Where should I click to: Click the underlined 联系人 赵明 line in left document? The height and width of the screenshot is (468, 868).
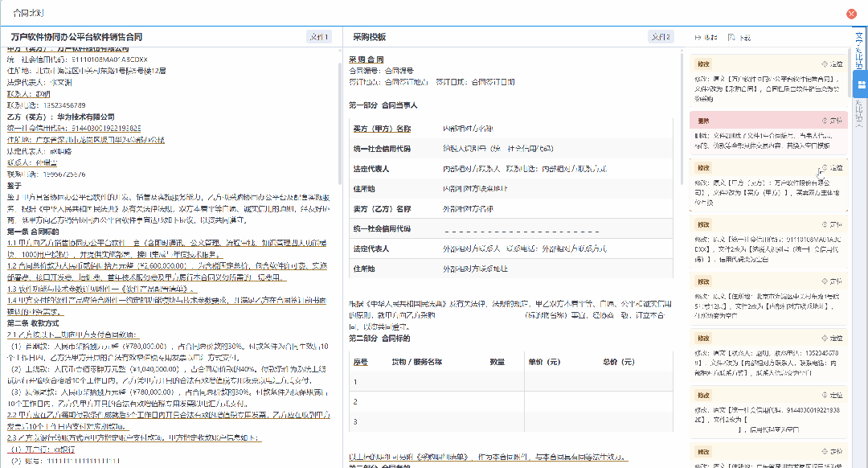click(28, 94)
